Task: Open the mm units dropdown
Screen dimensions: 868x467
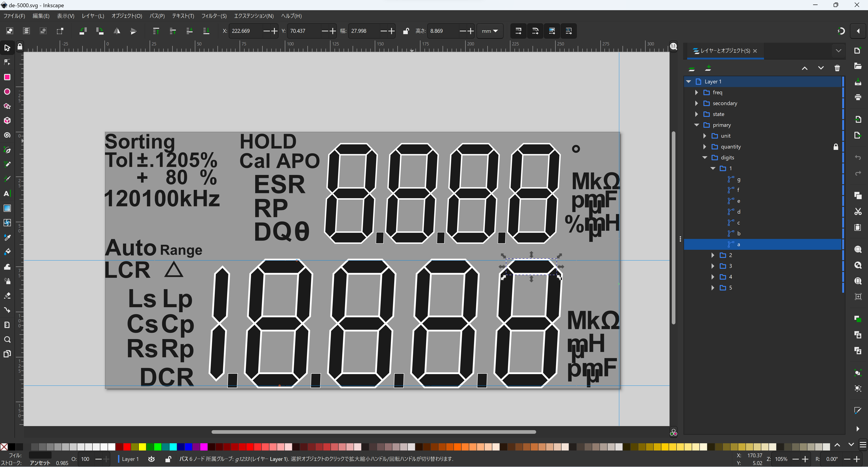Action: pos(490,31)
